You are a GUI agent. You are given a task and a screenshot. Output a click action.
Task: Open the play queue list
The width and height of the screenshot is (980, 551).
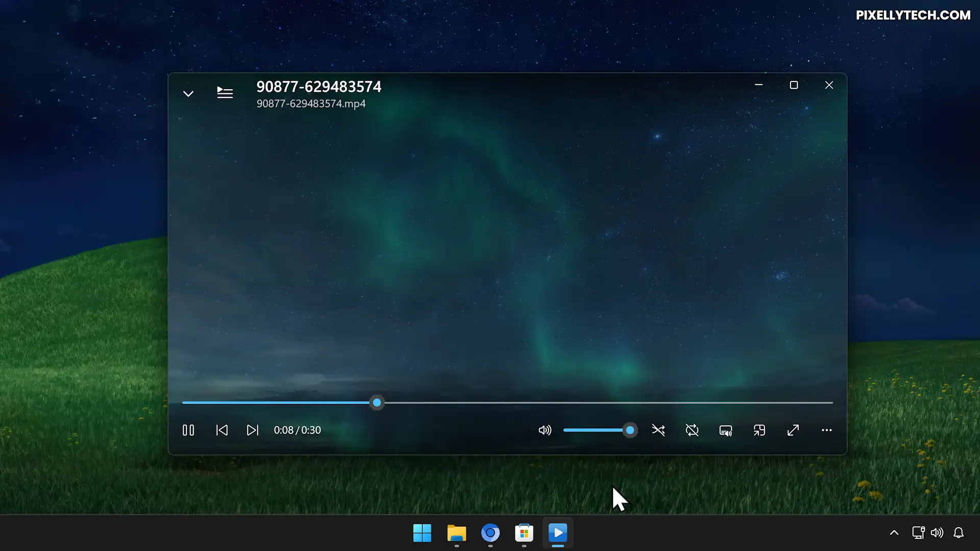(225, 92)
